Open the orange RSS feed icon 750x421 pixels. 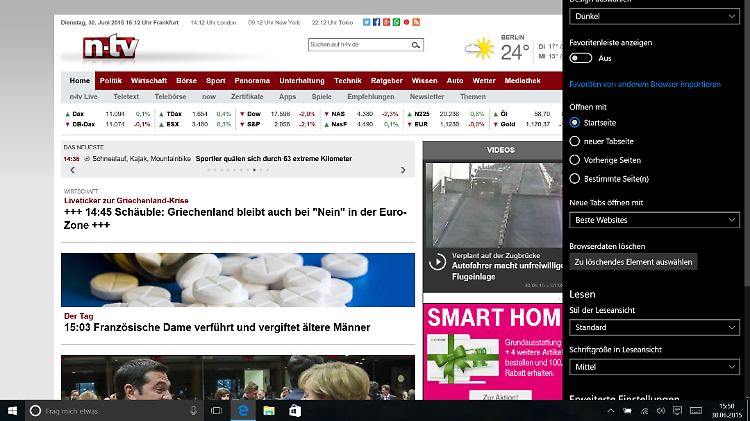[416, 22]
